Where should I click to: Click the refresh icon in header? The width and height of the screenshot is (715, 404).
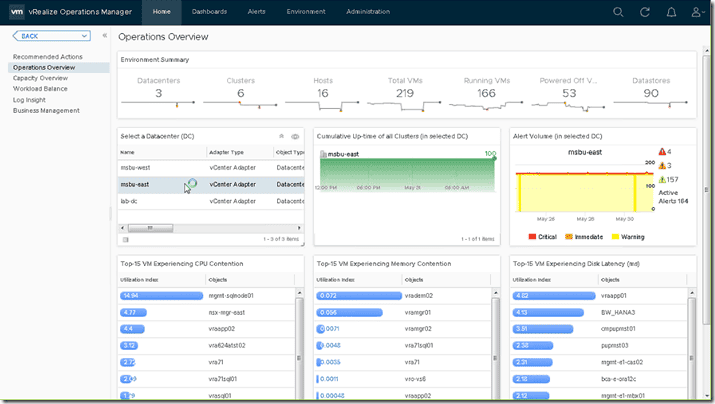point(645,12)
